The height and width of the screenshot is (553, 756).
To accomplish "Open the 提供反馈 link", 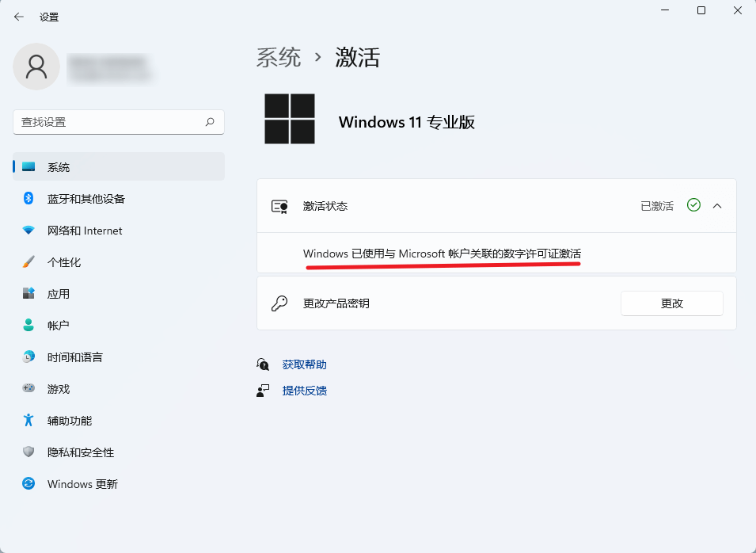I will 305,390.
